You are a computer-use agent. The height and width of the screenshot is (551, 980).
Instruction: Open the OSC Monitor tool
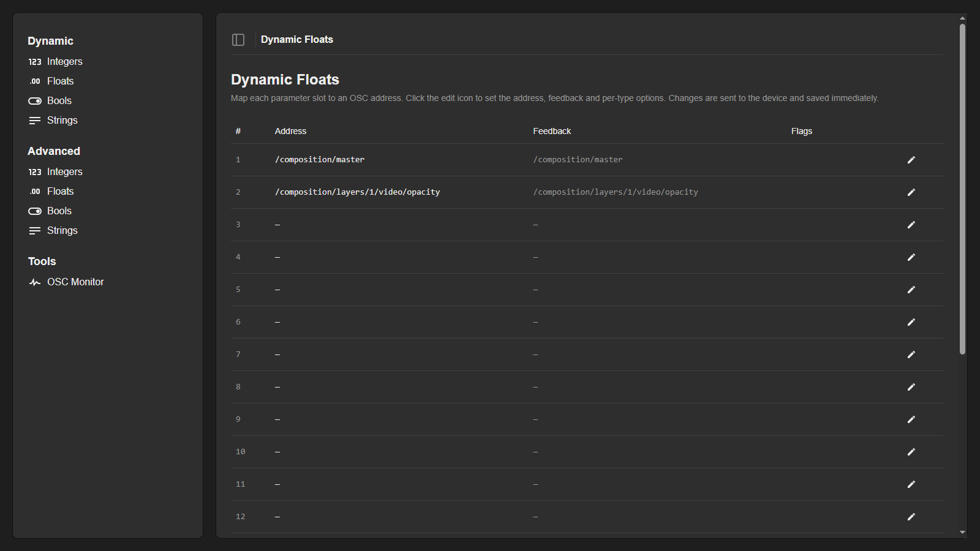pos(66,282)
